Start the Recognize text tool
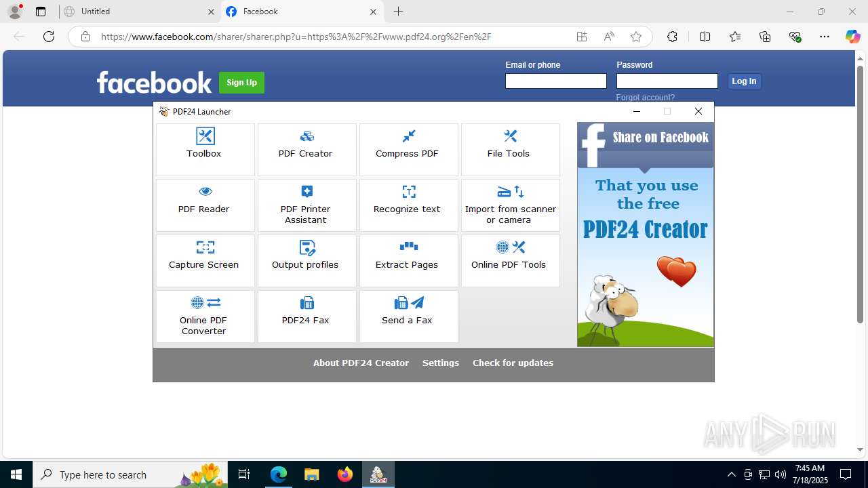 click(x=408, y=205)
